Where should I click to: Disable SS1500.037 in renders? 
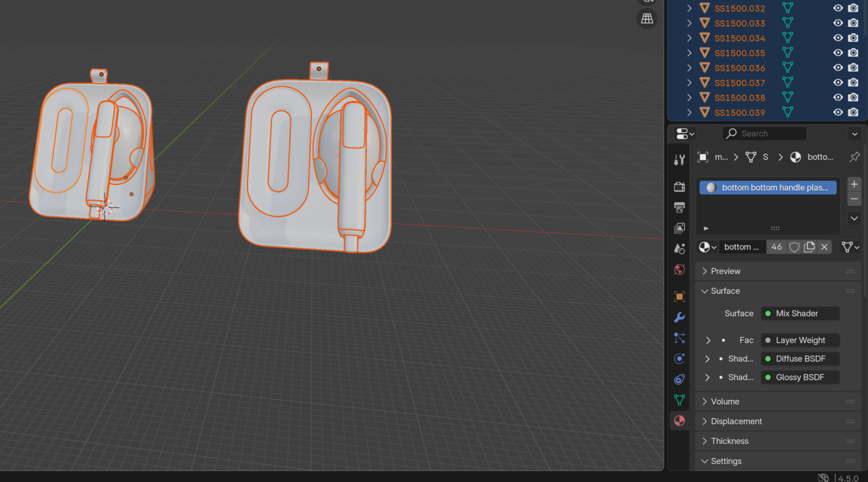[x=854, y=83]
